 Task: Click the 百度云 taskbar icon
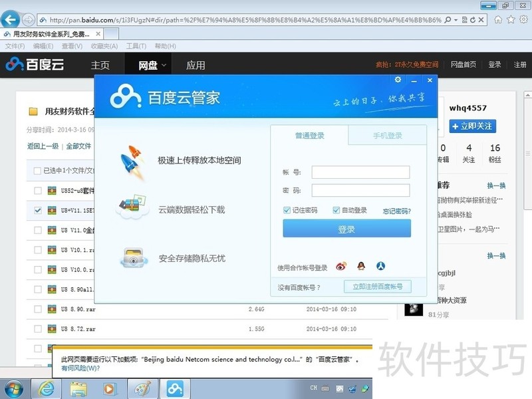(x=174, y=388)
